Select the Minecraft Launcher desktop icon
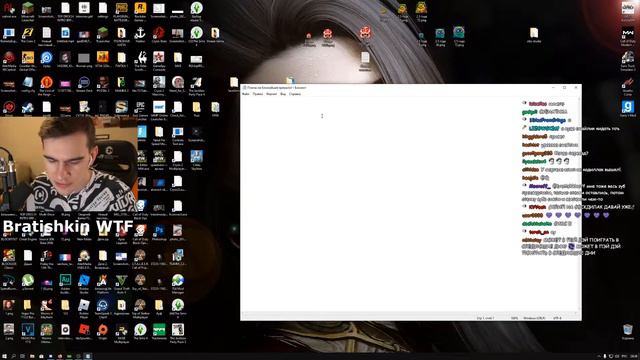 click(x=28, y=11)
